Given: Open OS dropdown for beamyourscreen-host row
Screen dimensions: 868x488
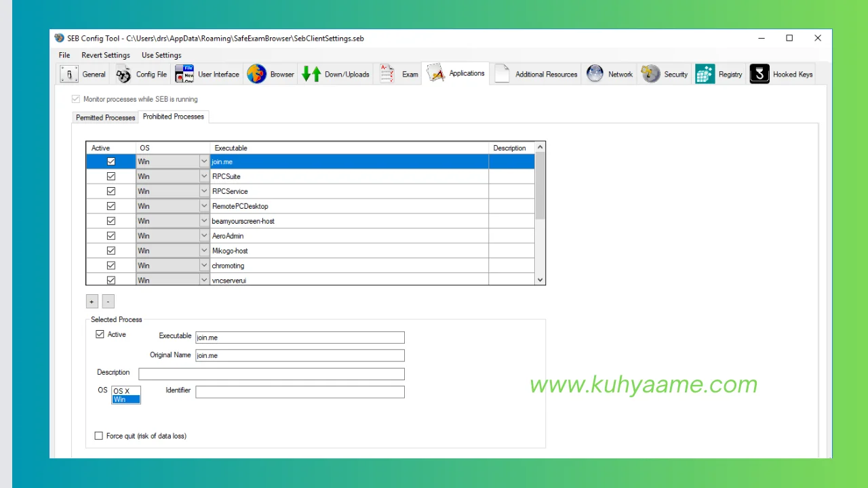Looking at the screenshot, I should 204,221.
